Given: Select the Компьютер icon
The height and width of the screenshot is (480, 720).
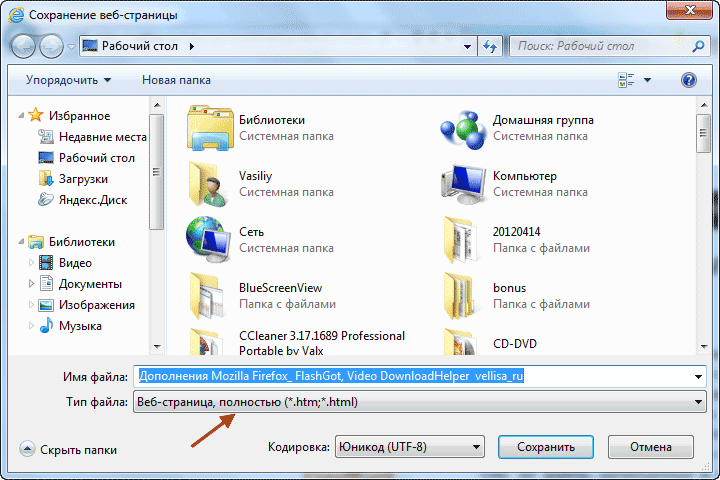Looking at the screenshot, I should 463,184.
